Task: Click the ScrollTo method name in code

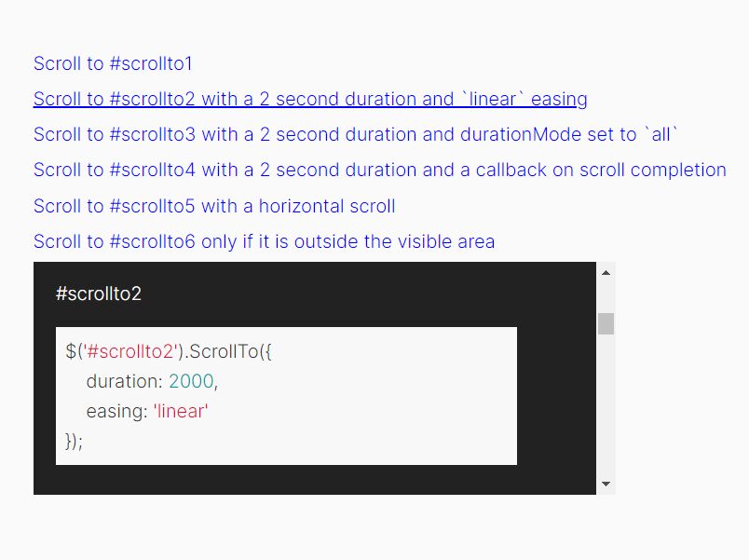Action: pos(224,351)
